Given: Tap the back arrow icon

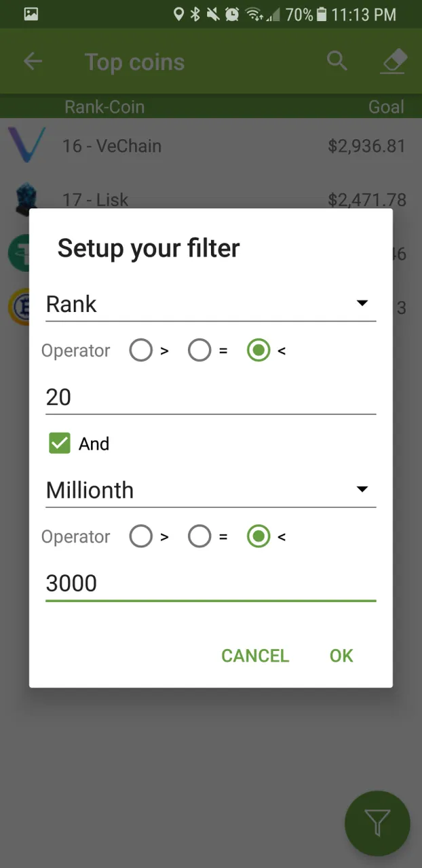Looking at the screenshot, I should point(33,62).
